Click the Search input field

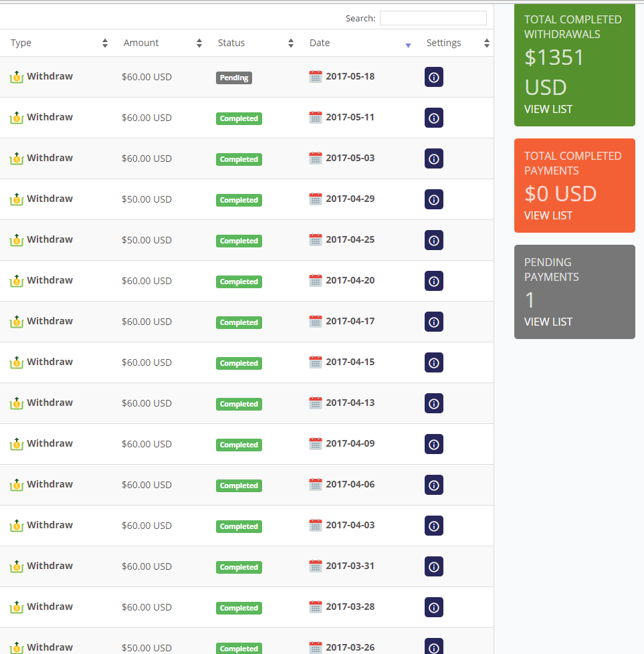433,18
